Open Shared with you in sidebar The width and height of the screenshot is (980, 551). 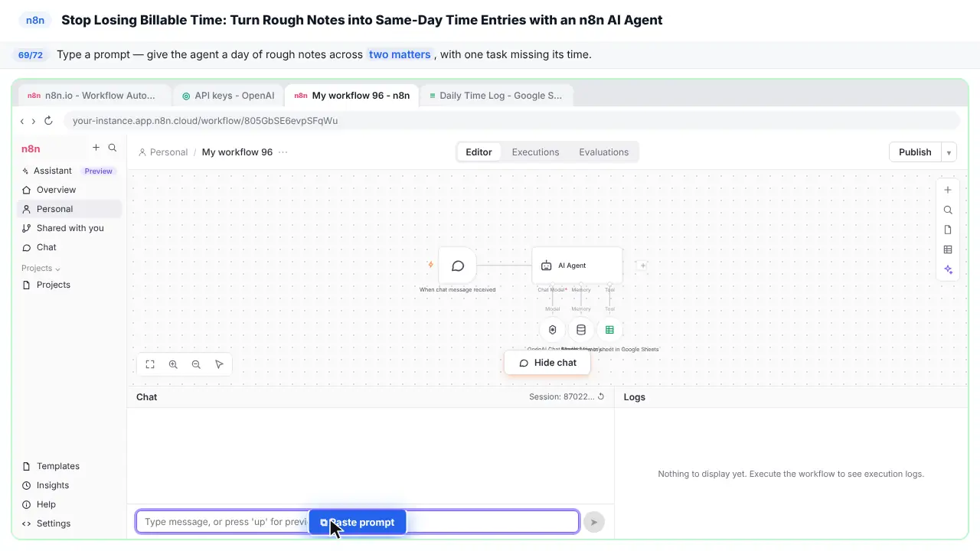[69, 228]
